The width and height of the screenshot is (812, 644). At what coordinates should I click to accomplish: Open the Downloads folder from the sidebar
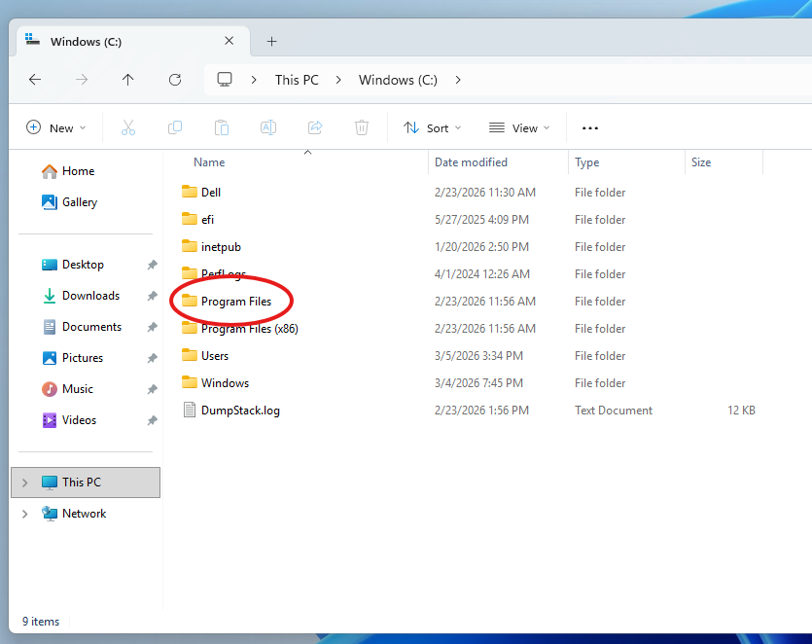tap(91, 295)
